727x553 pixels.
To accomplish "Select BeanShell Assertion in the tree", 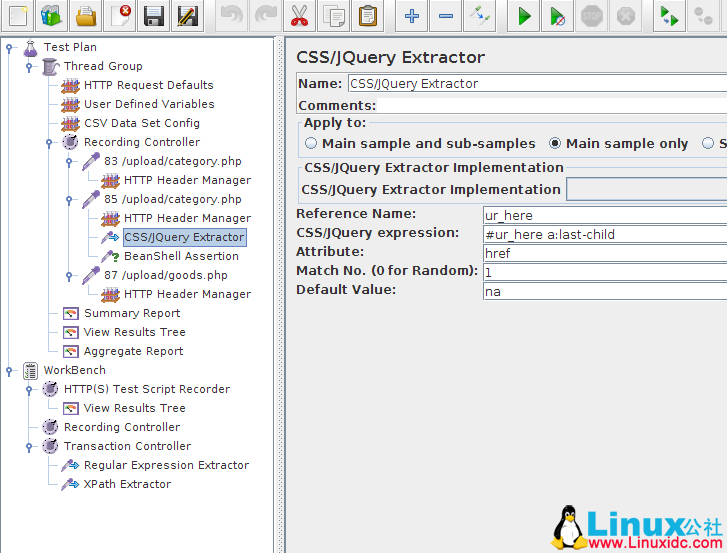I will pos(181,256).
